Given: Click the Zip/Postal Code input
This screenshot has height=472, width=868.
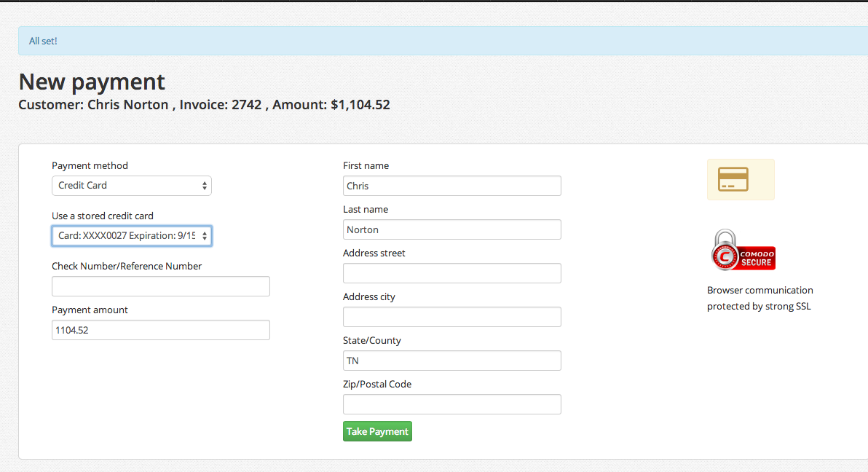Looking at the screenshot, I should coord(451,404).
